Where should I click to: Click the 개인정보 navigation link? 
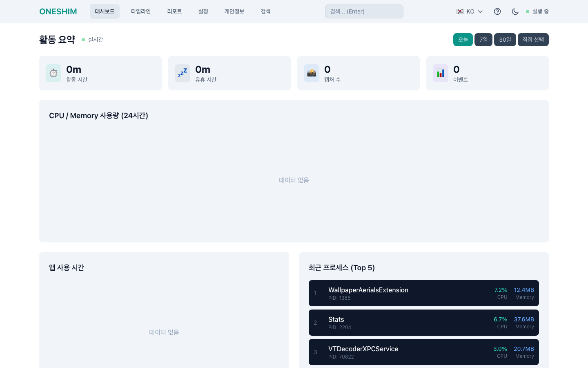coord(234,11)
